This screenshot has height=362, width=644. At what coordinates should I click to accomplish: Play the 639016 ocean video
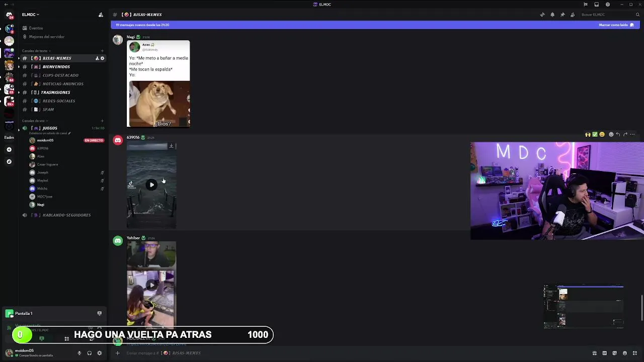click(151, 185)
